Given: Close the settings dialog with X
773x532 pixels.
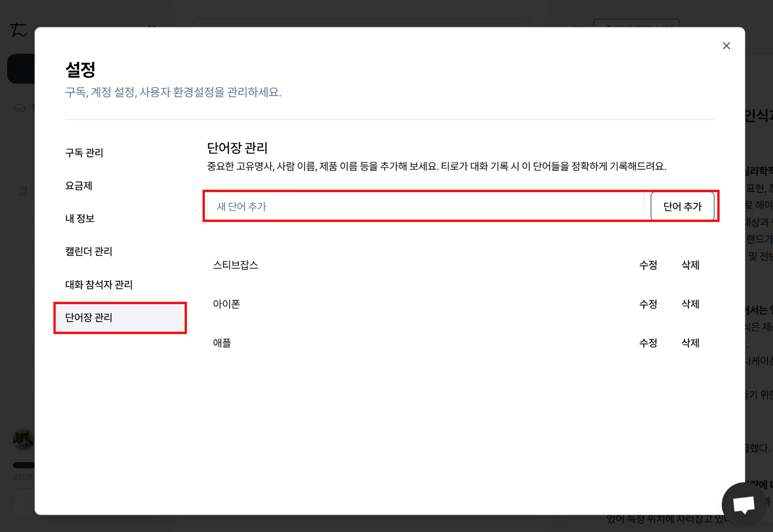Looking at the screenshot, I should [726, 46].
